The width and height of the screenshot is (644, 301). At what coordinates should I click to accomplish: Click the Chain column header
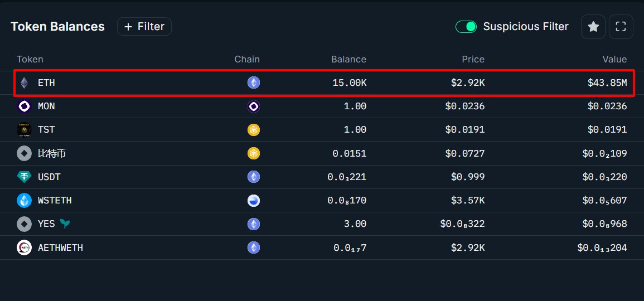click(x=246, y=60)
